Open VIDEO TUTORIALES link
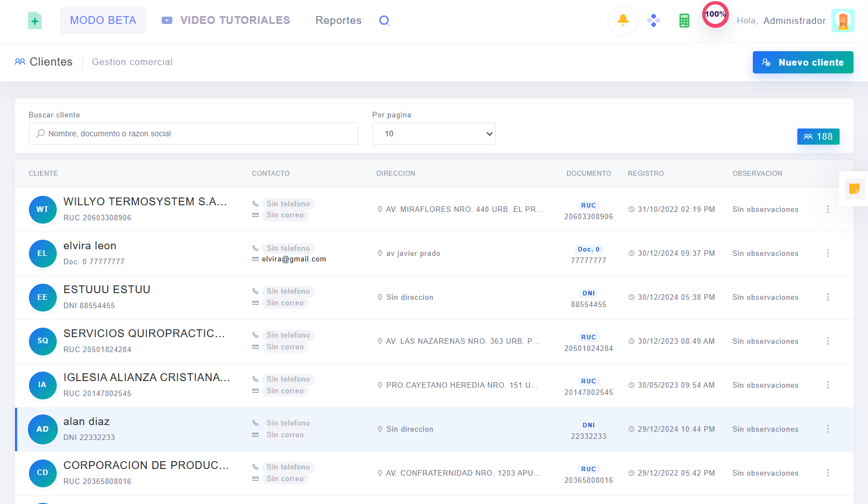868x504 pixels. [x=226, y=21]
